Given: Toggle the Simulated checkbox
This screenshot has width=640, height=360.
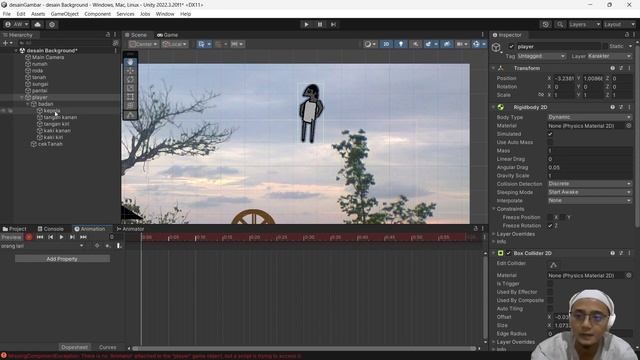Looking at the screenshot, I should 550,134.
